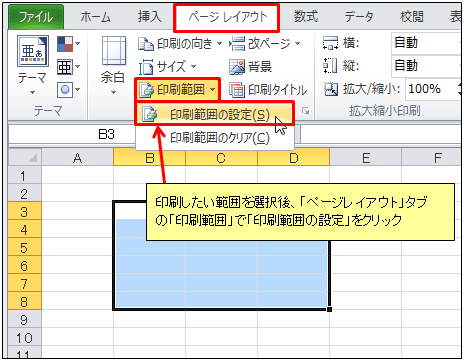Image resolution: width=464 pixels, height=361 pixels.
Task: Open theme colors dropdown
Action: (x=69, y=44)
